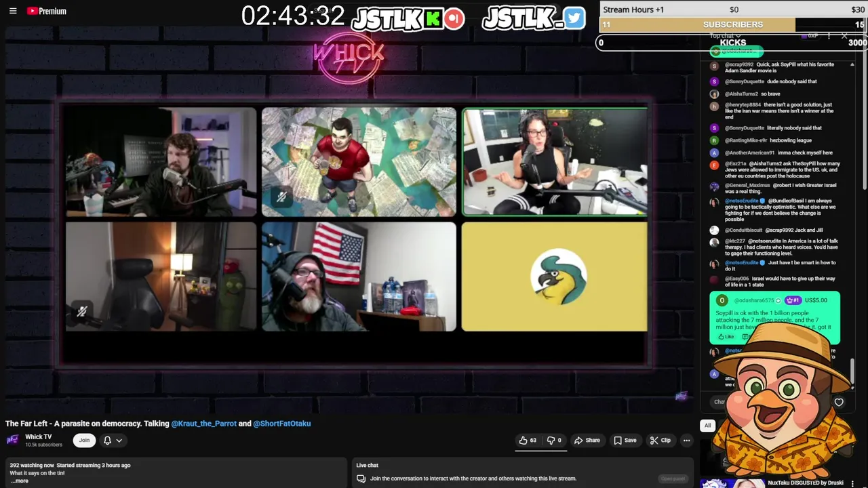Click the muted microphone icon on avatar tile
868x488 pixels.
pos(281,197)
